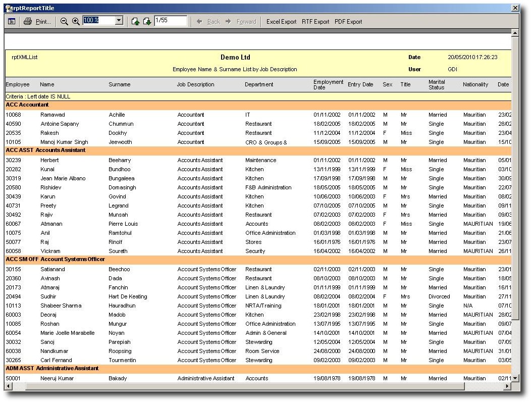Click the page number field showing 1/55
Image resolution: width=532 pixels, height=403 pixels.
click(x=170, y=21)
